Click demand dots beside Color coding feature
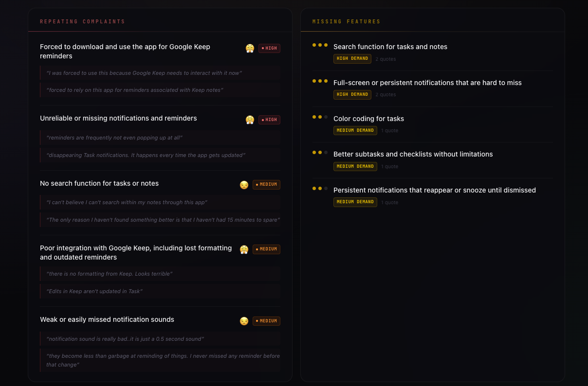 tap(320, 117)
